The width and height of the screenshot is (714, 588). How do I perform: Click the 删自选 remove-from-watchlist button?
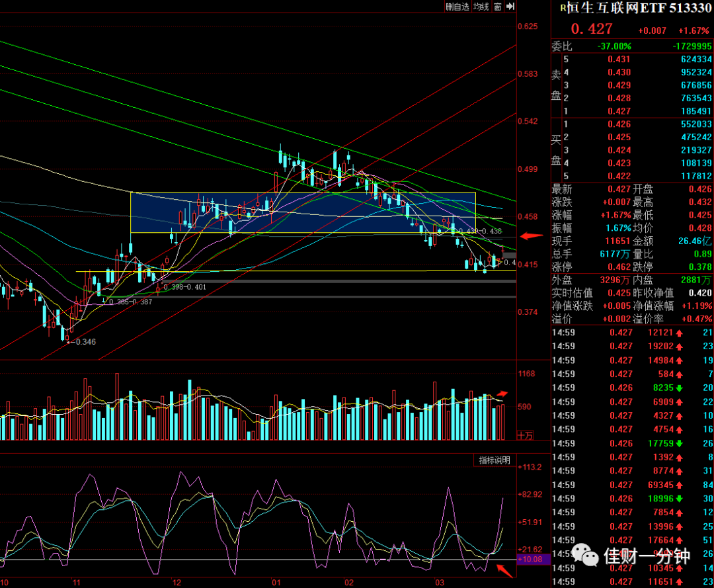tap(457, 7)
